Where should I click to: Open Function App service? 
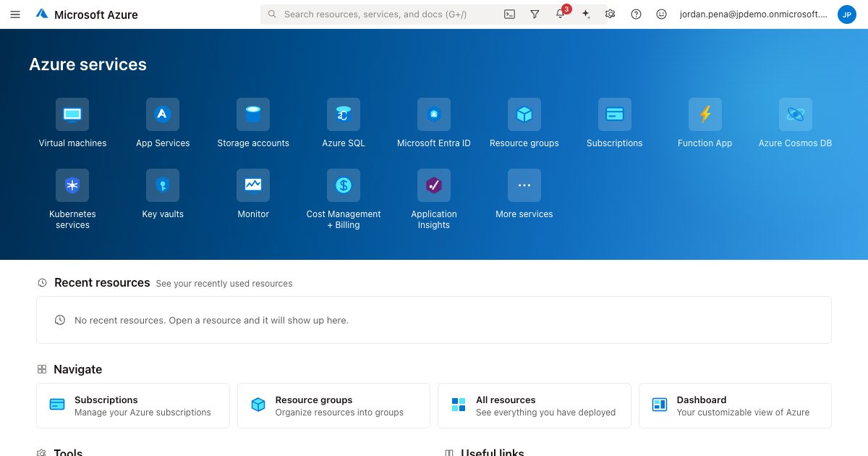pos(705,123)
